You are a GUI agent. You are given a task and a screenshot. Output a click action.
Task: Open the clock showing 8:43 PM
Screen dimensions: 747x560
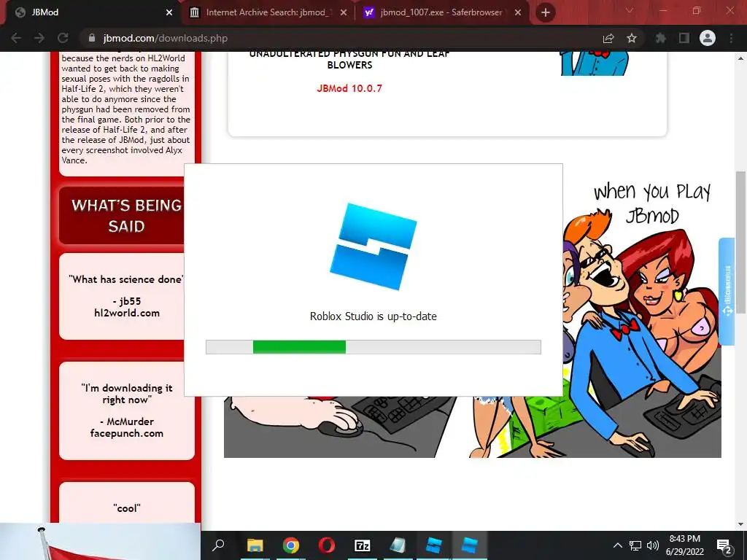click(x=684, y=545)
